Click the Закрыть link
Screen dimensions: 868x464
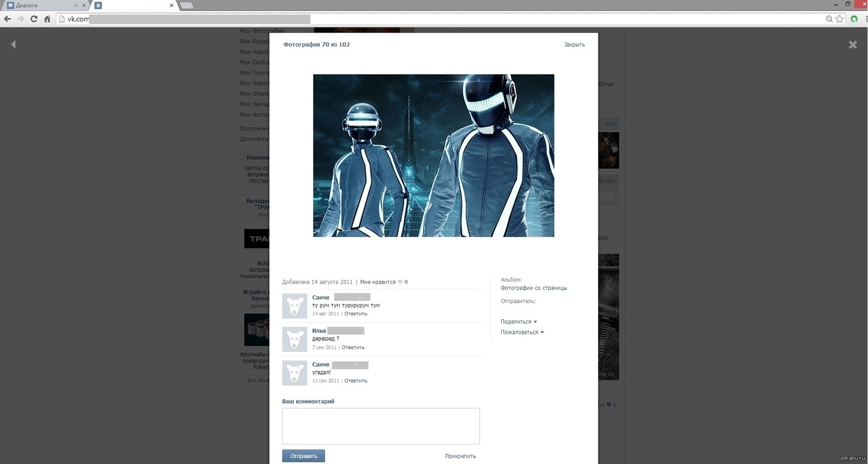coord(574,45)
